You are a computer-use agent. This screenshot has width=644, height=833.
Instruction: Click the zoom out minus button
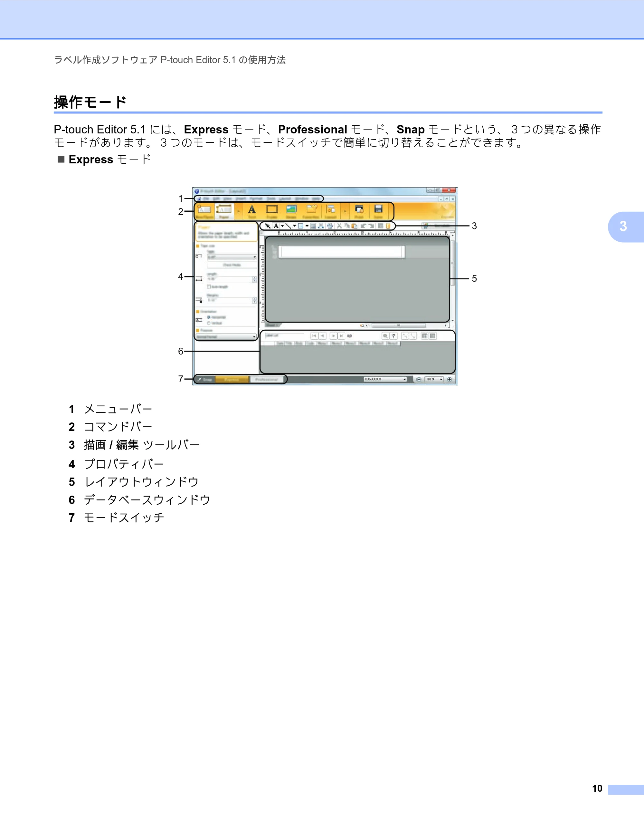[x=419, y=379]
